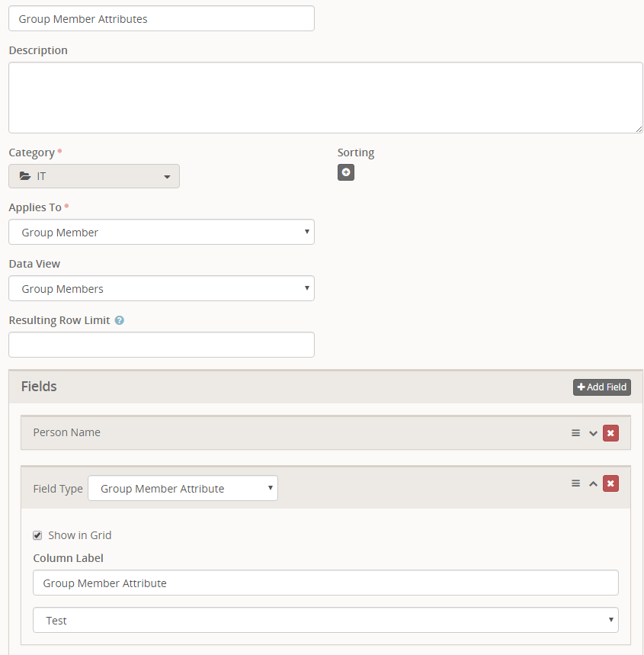Delete the Group Member Attribute field

tap(610, 483)
